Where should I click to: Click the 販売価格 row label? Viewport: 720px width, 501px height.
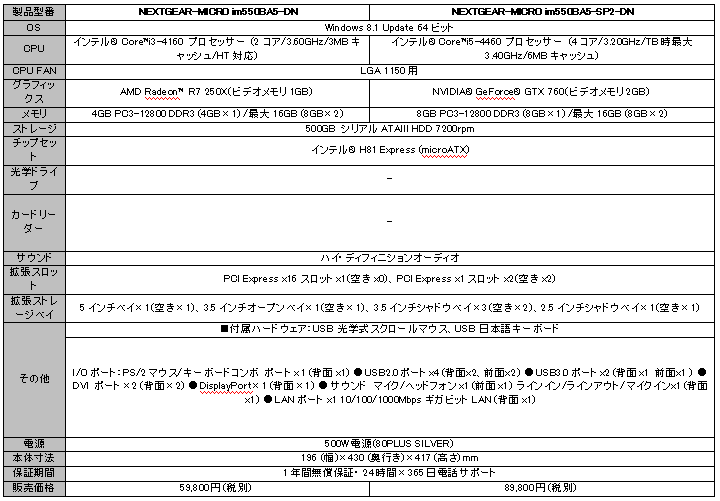click(34, 488)
